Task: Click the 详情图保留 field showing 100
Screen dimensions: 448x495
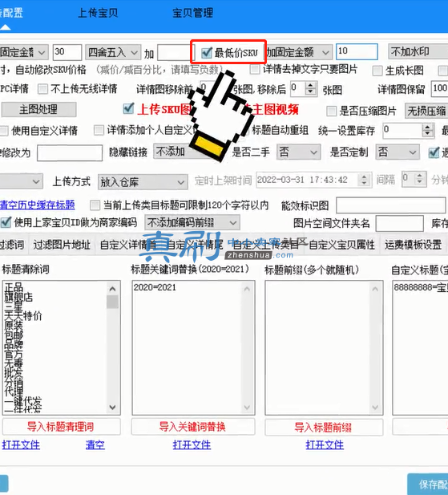Action: pyautogui.click(x=439, y=89)
